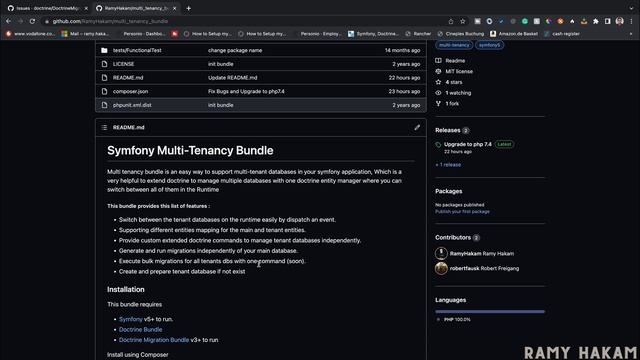Open the Doctrine Migration Bundle link
640x360 pixels.
pos(154,340)
